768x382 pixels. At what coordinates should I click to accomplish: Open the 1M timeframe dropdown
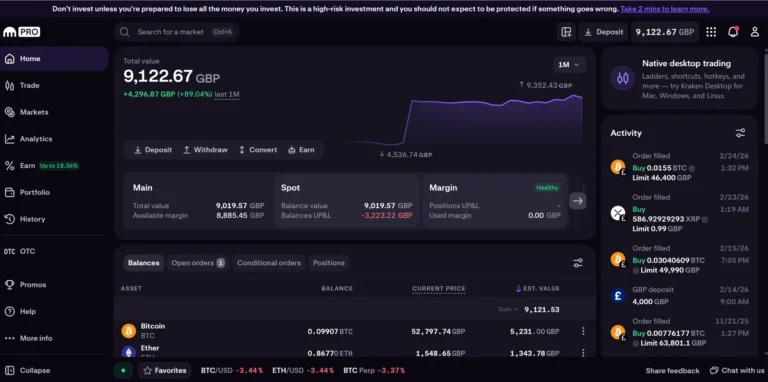569,65
